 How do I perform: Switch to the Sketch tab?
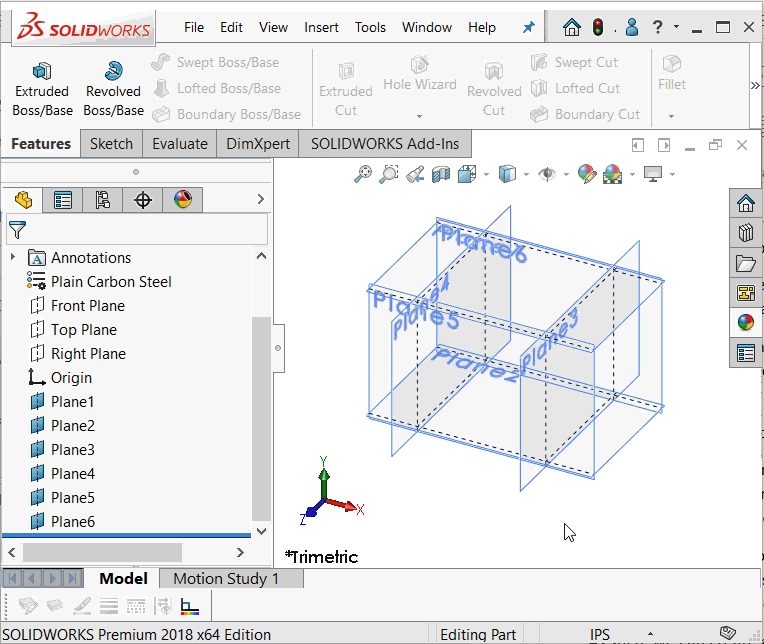click(x=111, y=144)
